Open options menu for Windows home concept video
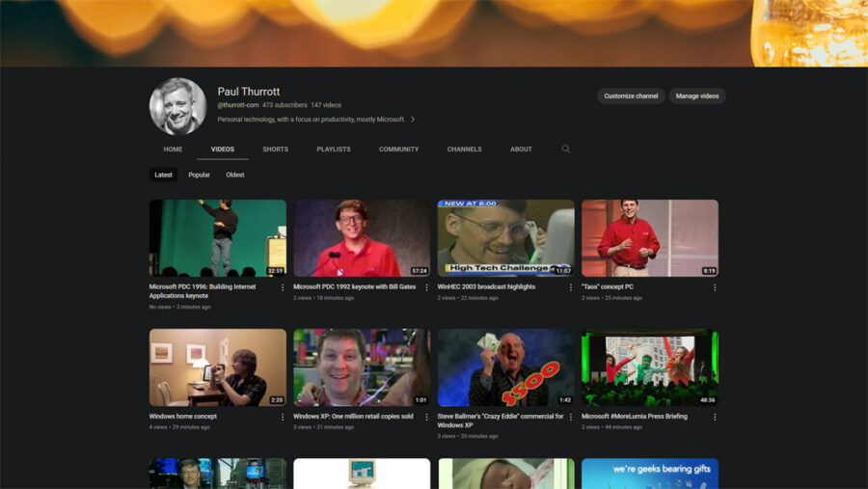This screenshot has height=489, width=868. pyautogui.click(x=283, y=417)
